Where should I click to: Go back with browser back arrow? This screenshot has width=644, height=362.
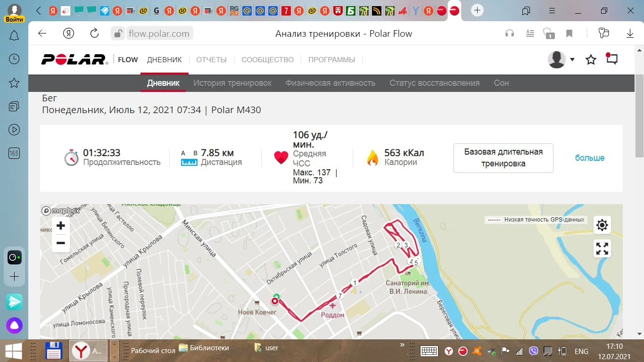pyautogui.click(x=42, y=33)
